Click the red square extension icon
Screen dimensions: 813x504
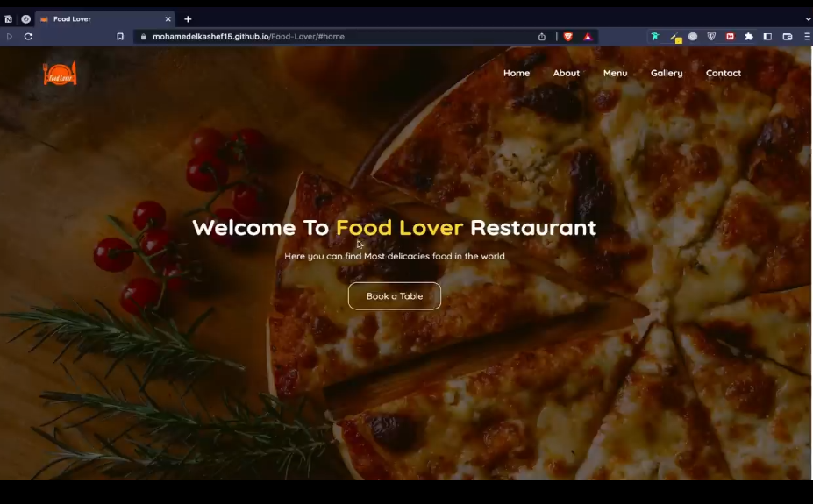pyautogui.click(x=730, y=36)
